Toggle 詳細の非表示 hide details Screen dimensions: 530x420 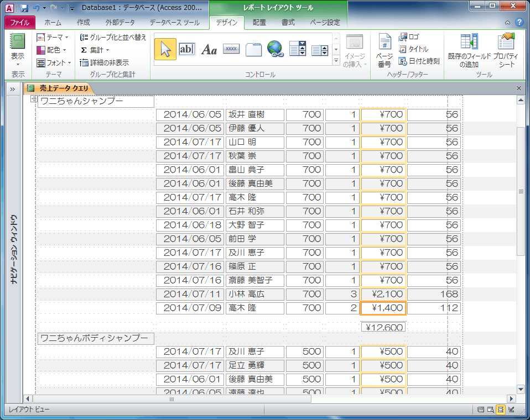105,62
